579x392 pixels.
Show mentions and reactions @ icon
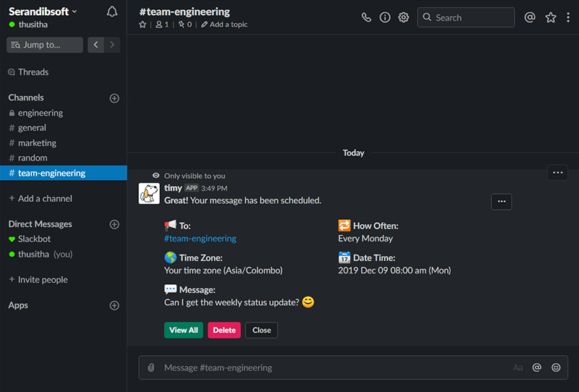[530, 17]
